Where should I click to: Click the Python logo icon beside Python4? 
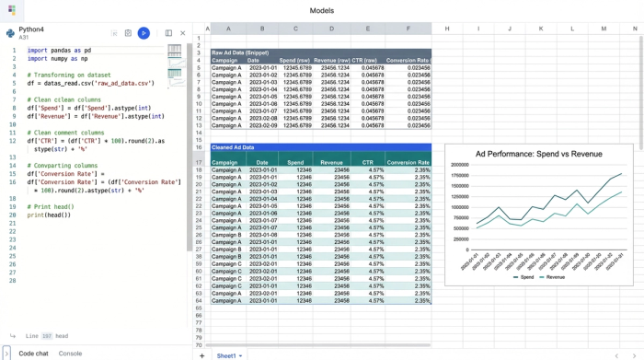click(x=10, y=33)
